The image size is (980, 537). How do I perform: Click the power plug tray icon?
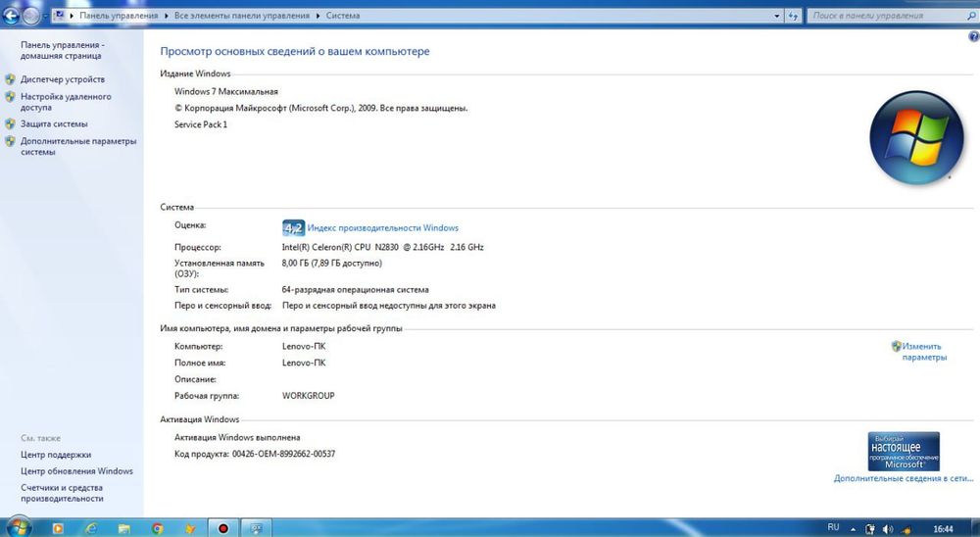(x=870, y=529)
